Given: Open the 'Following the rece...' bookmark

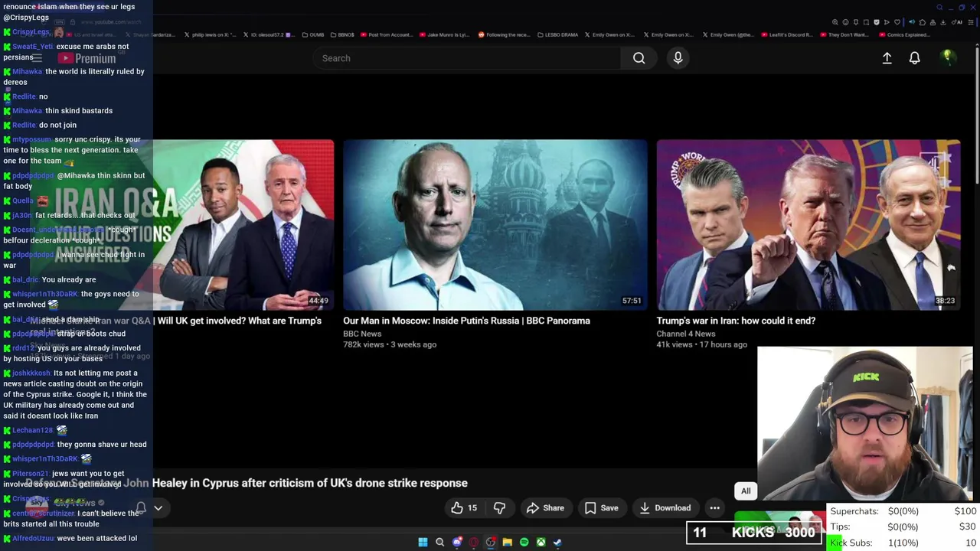Looking at the screenshot, I should (504, 34).
